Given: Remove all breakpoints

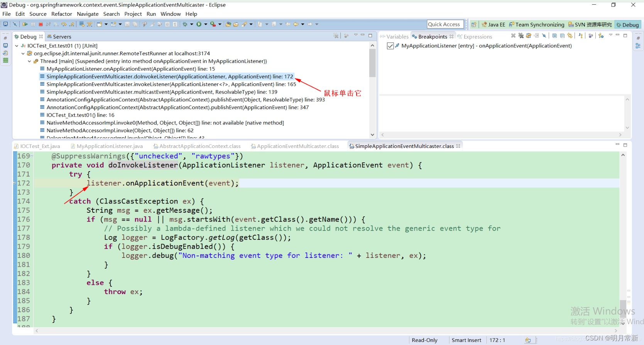Looking at the screenshot, I should [x=521, y=36].
